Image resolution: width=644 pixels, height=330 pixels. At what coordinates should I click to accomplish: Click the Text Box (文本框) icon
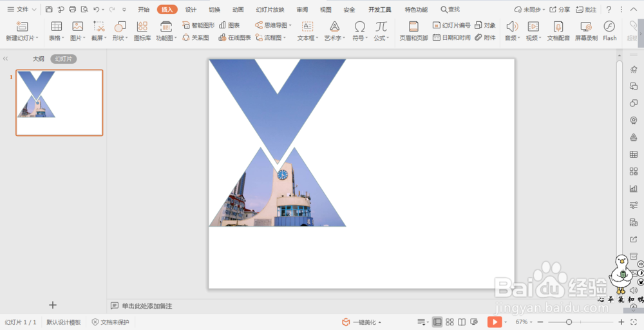[x=307, y=26]
